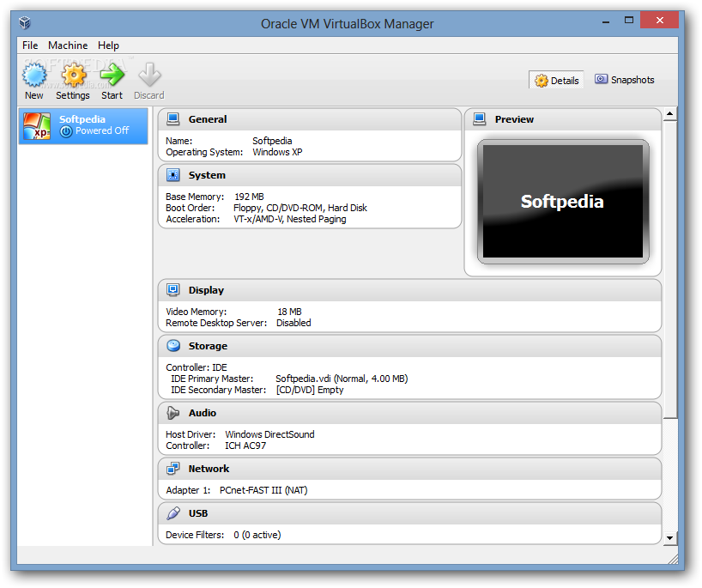Click the New virtual machine icon

pos(34,75)
